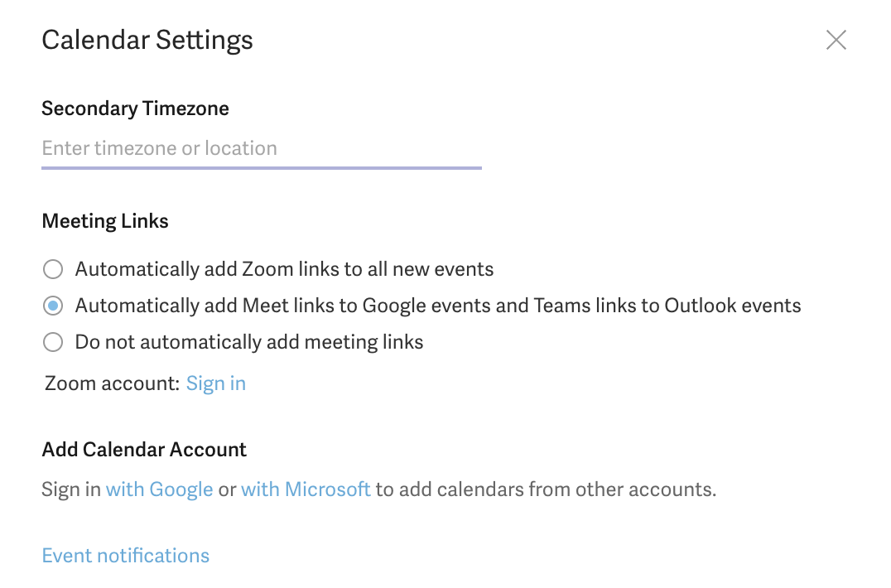Screen dimensions: 891x588
Task: Click the "Add Calendar Account" section heading
Action: (144, 451)
